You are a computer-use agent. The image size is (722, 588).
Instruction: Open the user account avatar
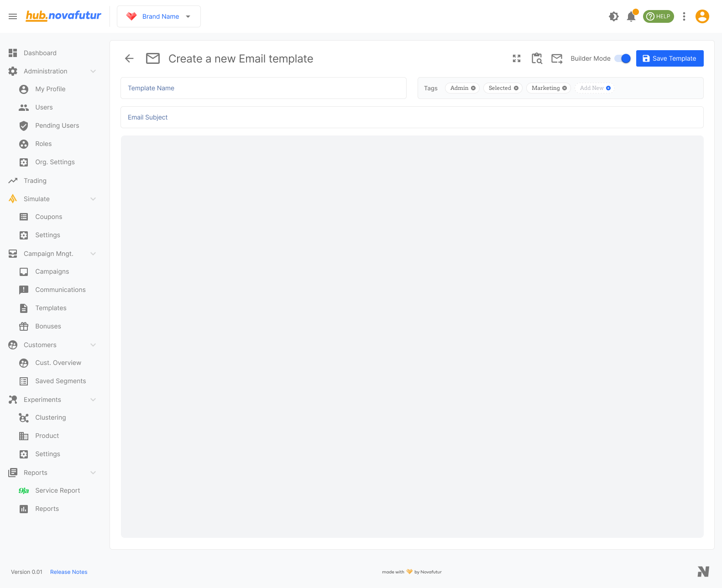pos(702,16)
